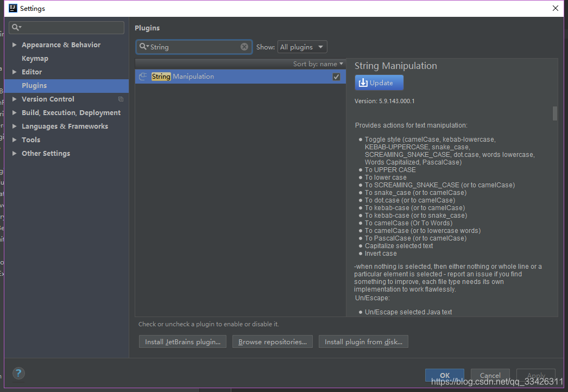
Task: Focus the plugin search field containing String
Action: (194, 47)
